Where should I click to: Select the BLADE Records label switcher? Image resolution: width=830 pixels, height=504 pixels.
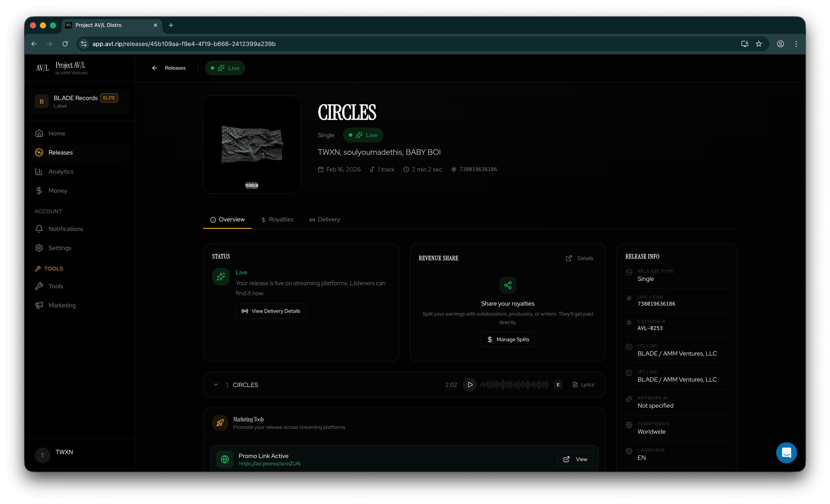[79, 101]
